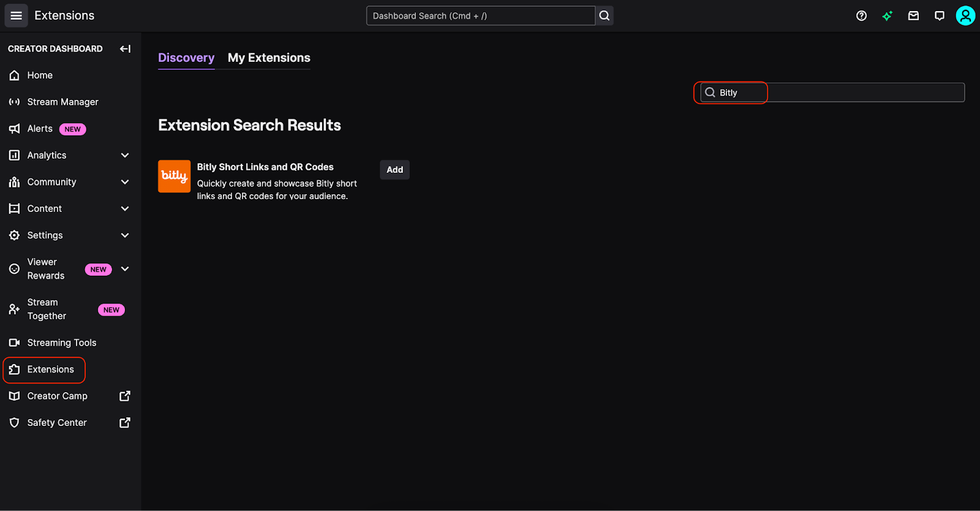
Task: Click NEW badge next to Alerts
Action: click(73, 129)
